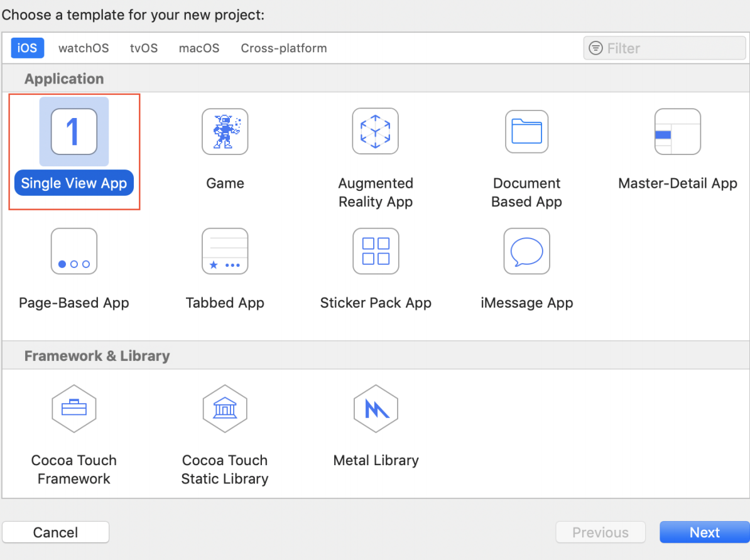Screen dimensions: 750x560
Task: Select the Game template
Action: pos(225,131)
